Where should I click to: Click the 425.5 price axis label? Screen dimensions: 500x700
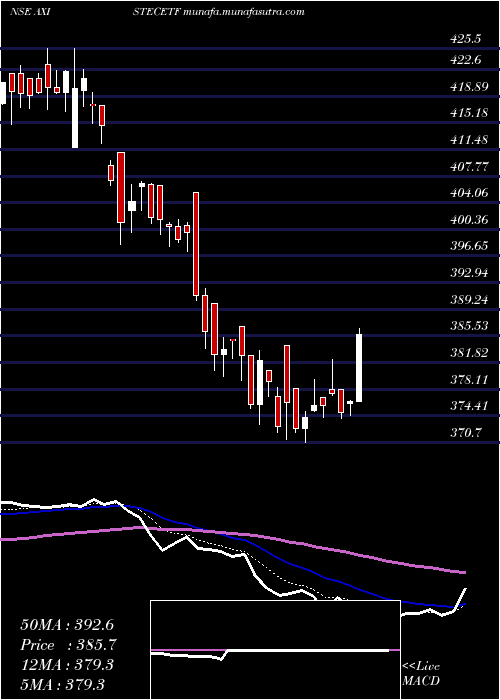466,39
